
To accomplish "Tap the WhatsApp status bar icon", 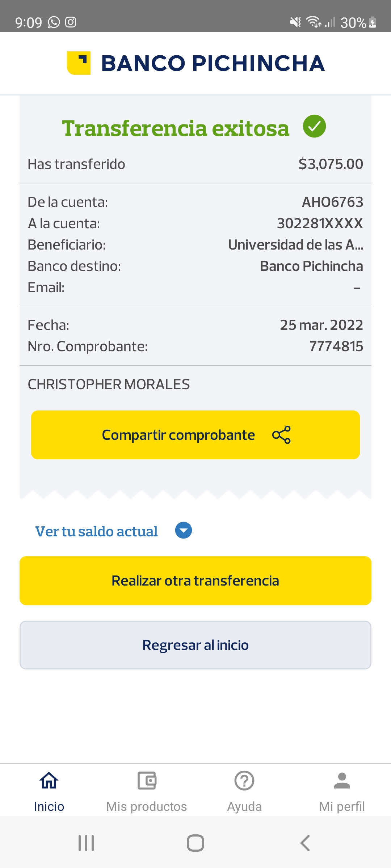I will click(54, 22).
